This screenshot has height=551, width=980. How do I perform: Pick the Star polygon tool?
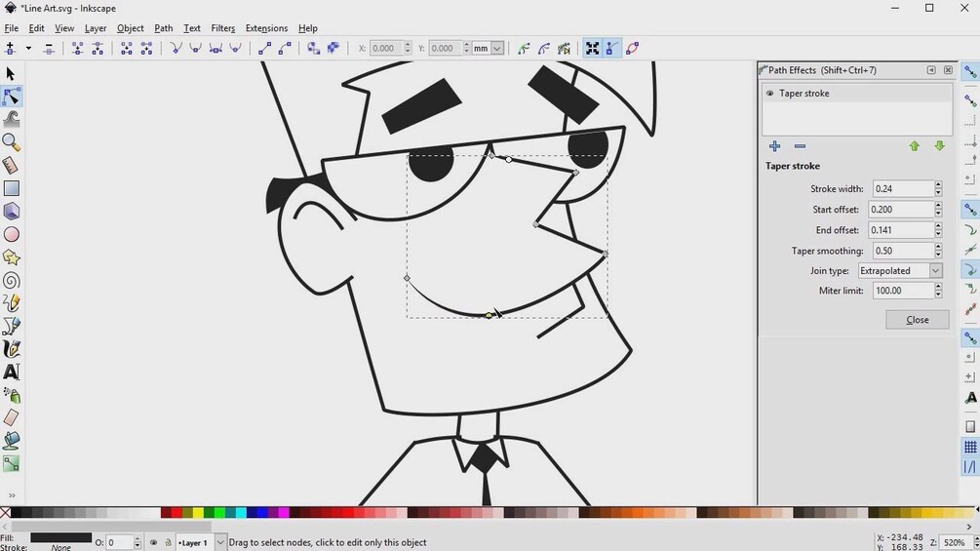[12, 257]
